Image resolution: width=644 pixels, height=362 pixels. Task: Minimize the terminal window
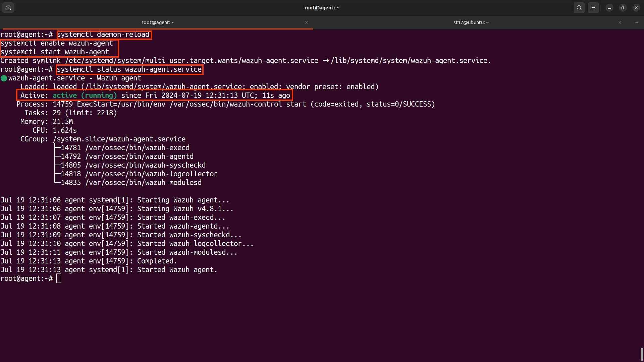coord(609,8)
